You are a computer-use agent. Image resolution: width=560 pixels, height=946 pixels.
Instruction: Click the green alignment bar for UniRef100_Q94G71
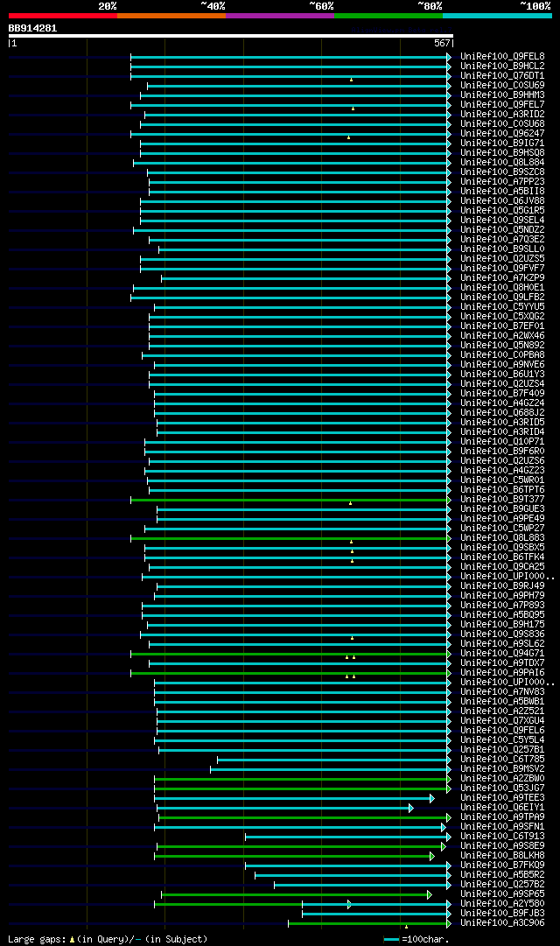[x=290, y=654]
